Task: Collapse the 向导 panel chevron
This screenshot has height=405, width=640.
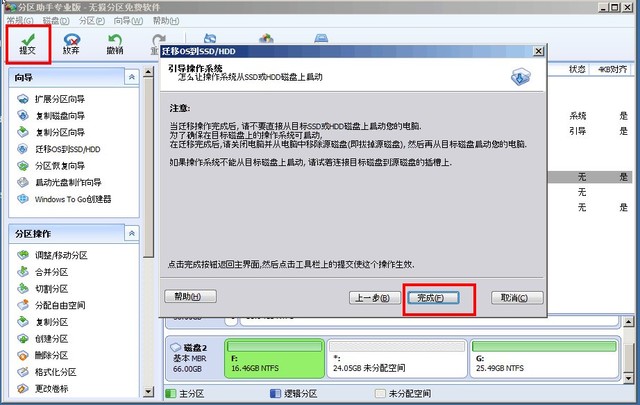Action: (x=131, y=77)
